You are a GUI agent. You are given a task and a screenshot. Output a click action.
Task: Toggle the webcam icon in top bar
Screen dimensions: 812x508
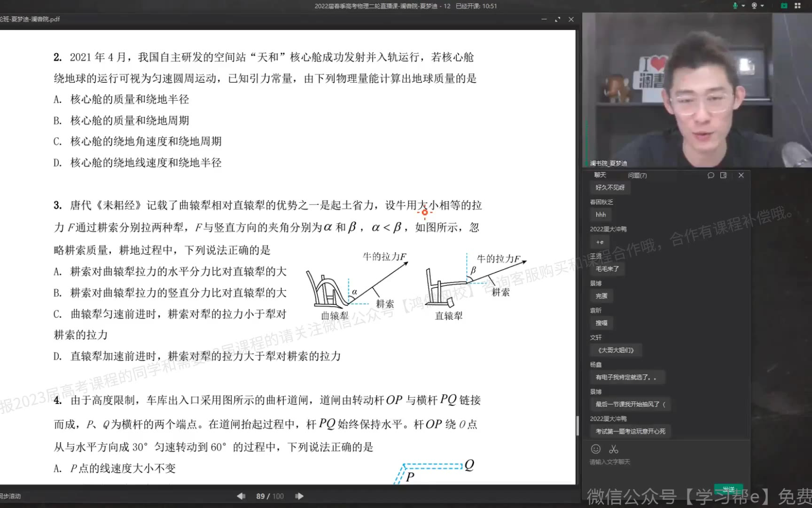coord(754,6)
